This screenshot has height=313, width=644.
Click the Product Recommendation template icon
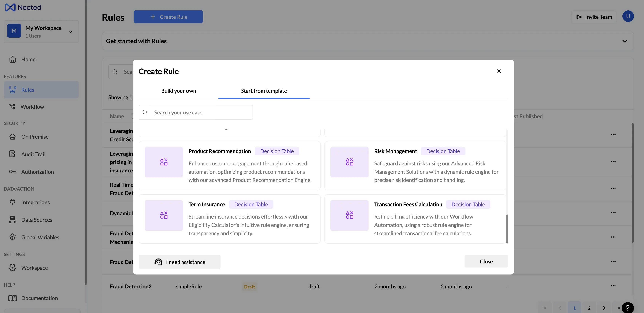[164, 162]
